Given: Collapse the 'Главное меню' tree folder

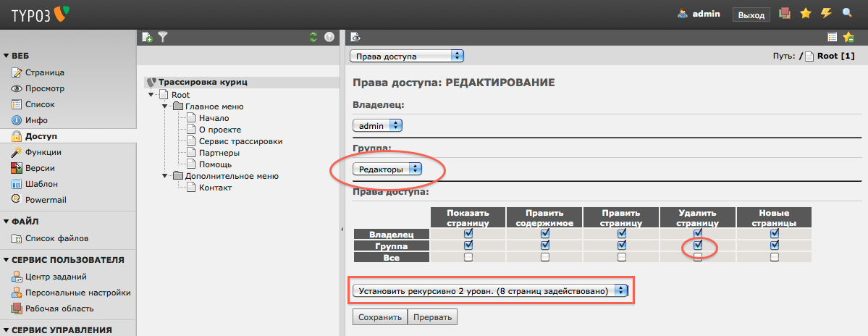Looking at the screenshot, I should 165,106.
